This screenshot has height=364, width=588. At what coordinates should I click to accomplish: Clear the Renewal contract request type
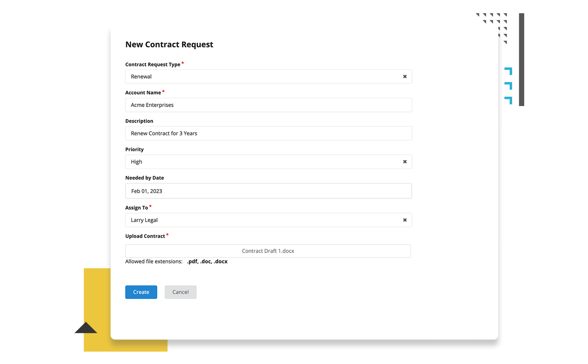pyautogui.click(x=405, y=76)
